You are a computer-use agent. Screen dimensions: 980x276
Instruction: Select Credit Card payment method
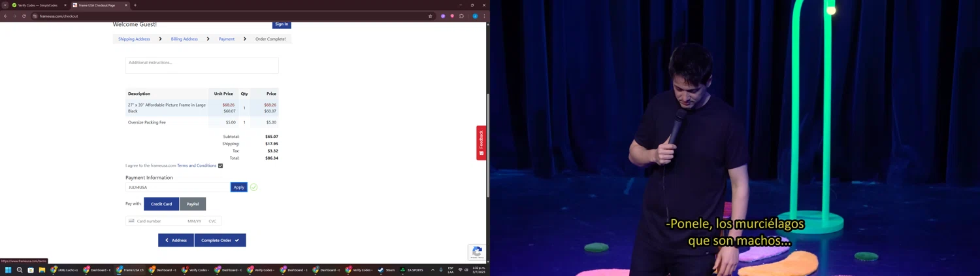point(161,204)
